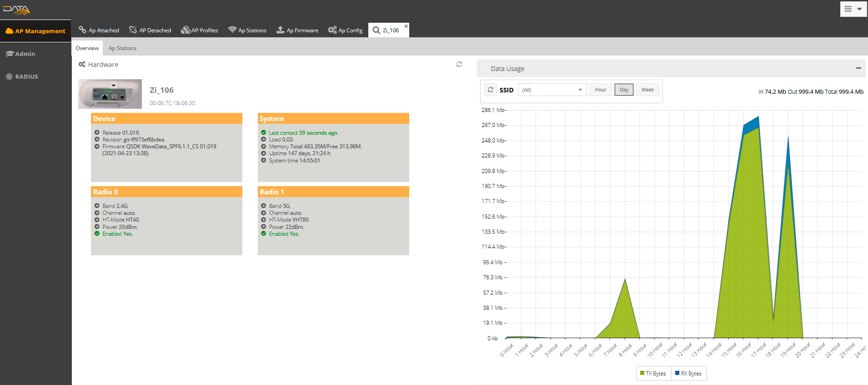
Task: Click the Zi_106 device thumbnail image
Action: pyautogui.click(x=110, y=94)
